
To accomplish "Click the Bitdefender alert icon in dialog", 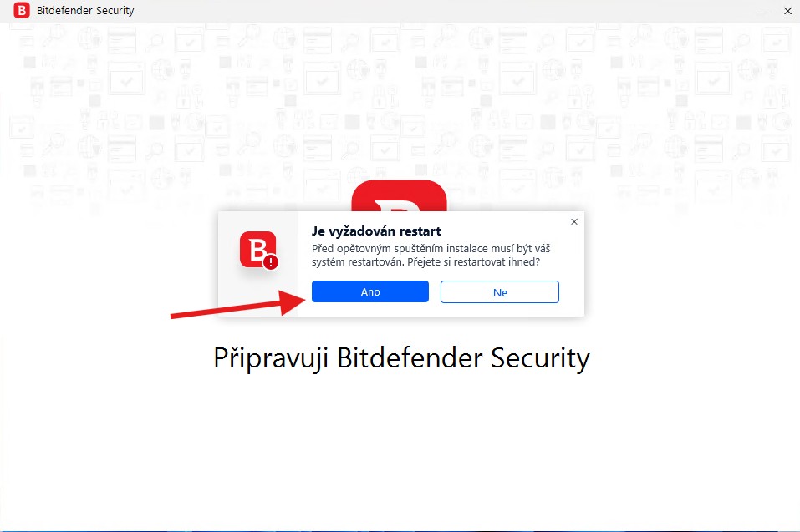I will tap(258, 250).
